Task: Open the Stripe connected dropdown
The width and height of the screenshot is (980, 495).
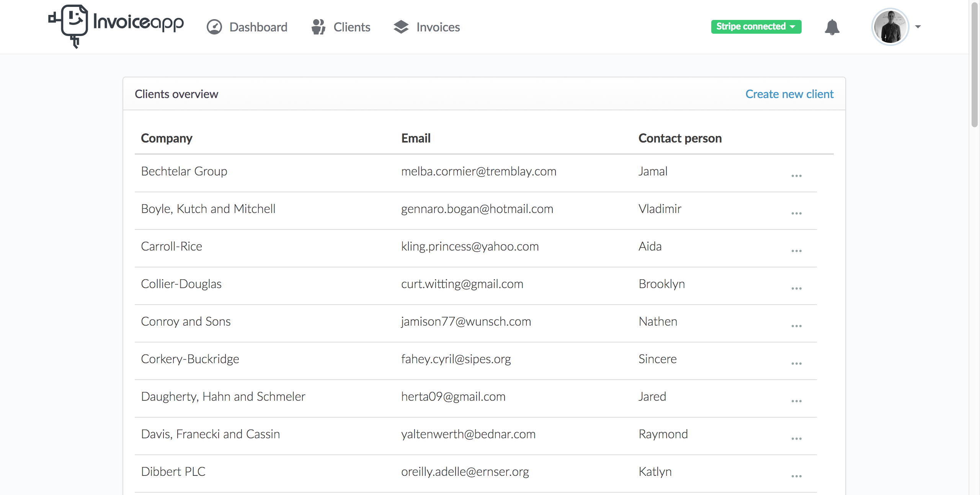Action: [x=756, y=26]
